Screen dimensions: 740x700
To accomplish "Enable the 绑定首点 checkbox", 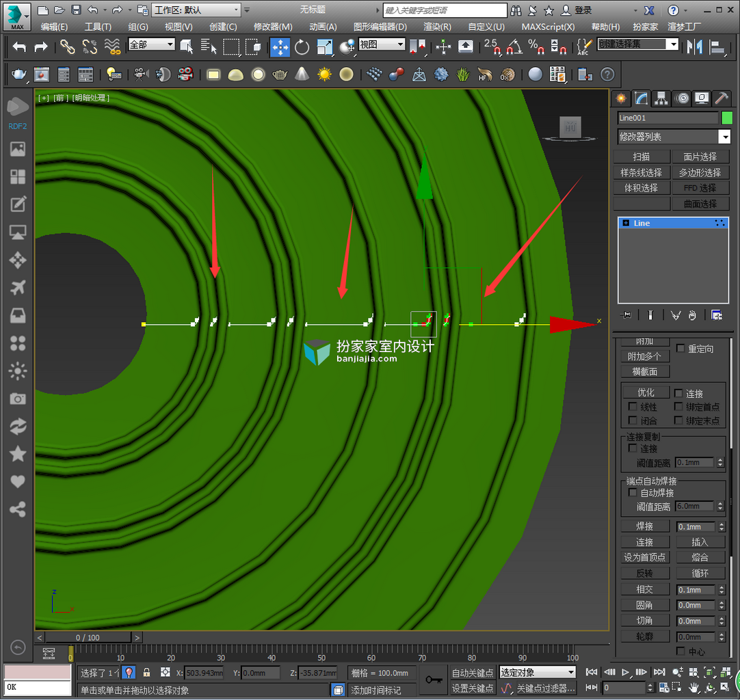I will coord(678,406).
